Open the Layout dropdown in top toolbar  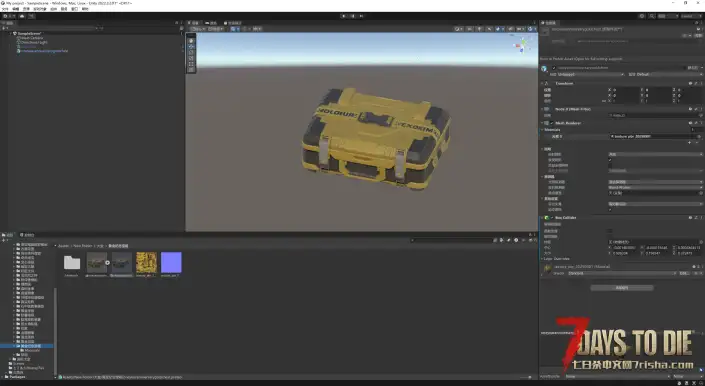(691, 16)
